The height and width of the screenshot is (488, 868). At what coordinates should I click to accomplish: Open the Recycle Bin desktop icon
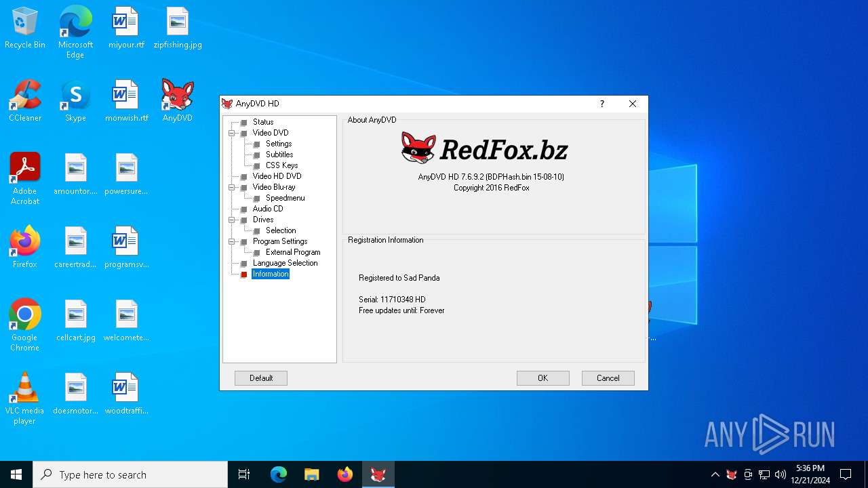tap(25, 28)
